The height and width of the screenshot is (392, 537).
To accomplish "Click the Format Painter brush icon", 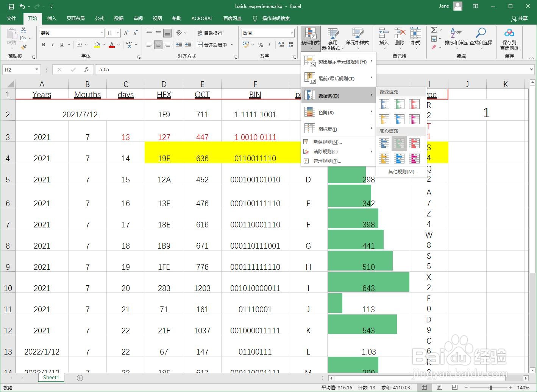I will (23, 47).
